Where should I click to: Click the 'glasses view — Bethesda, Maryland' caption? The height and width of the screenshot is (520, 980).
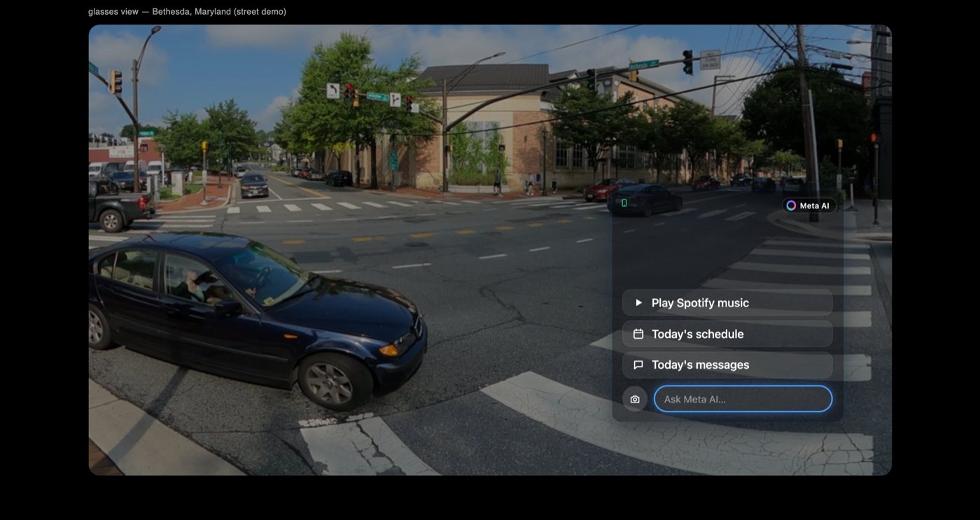(x=187, y=11)
